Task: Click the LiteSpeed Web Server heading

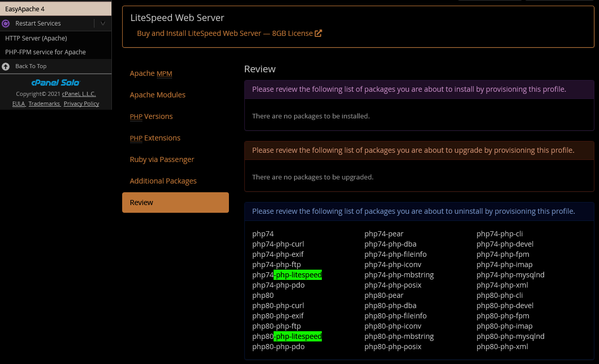Action: [x=177, y=17]
